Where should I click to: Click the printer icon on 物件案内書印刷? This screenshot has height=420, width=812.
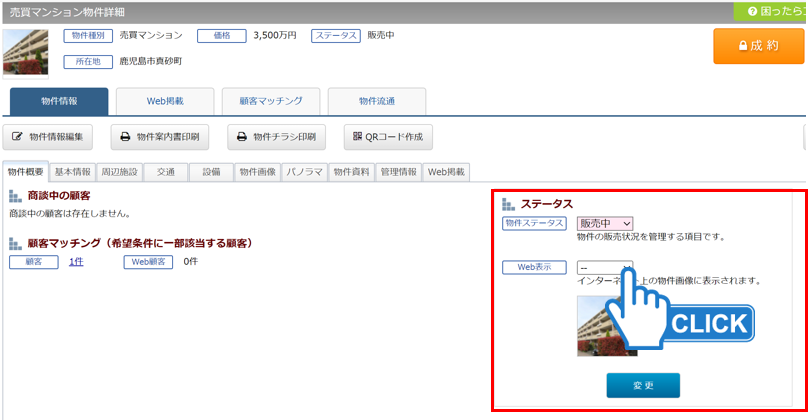(x=125, y=137)
